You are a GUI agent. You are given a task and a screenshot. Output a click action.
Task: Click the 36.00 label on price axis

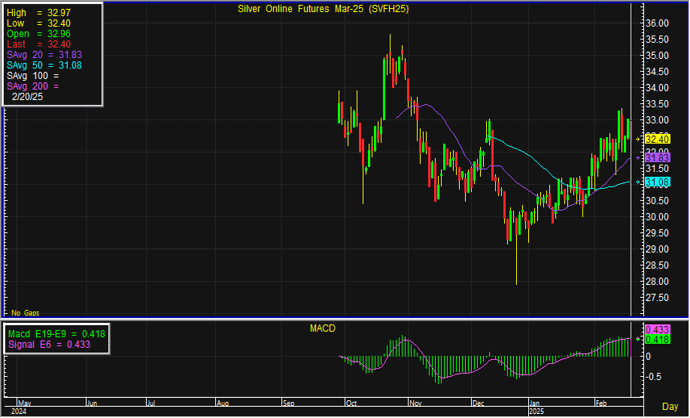coord(657,23)
